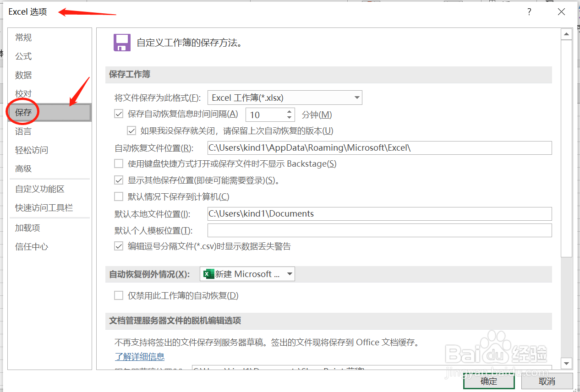Screen dimensions: 580x392
Task: Open the 将文件保存为此格式 dropdown
Action: [285, 98]
